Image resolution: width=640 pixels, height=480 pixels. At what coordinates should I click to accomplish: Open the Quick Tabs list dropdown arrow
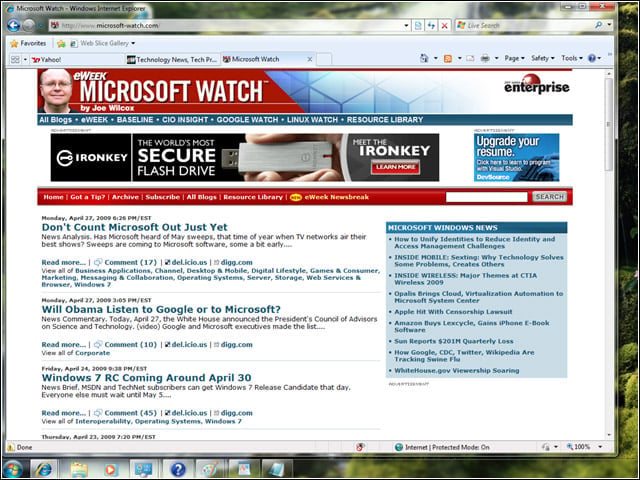point(25,60)
